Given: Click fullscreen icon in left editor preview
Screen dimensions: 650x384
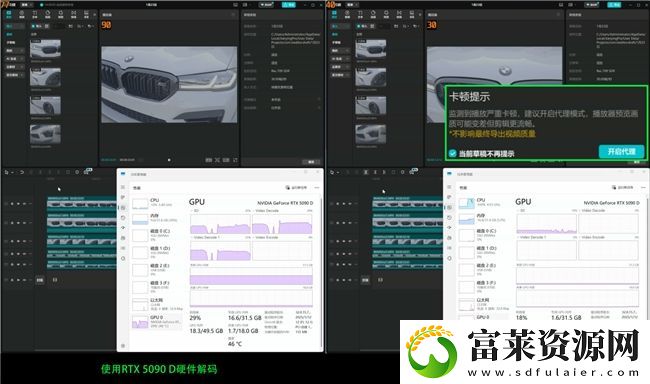Looking at the screenshot, I should pos(235,160).
